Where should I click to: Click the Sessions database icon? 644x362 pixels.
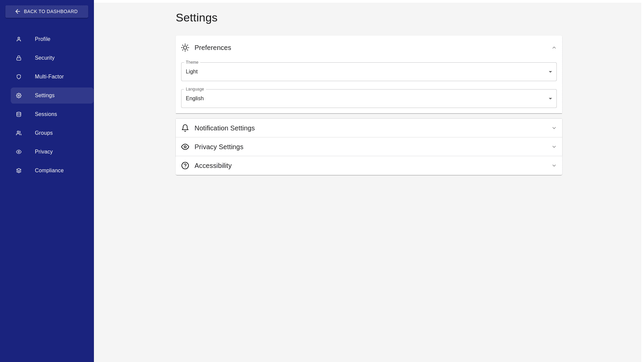point(19,114)
